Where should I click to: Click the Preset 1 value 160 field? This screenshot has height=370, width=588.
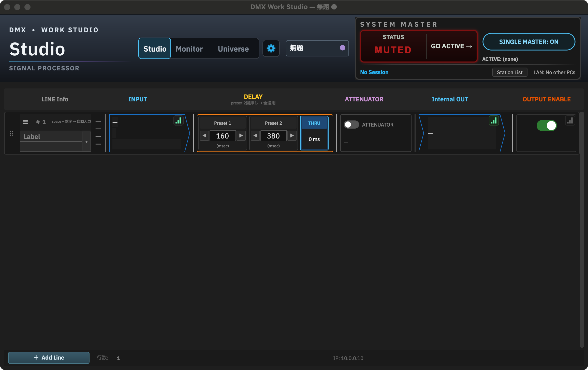(223, 136)
